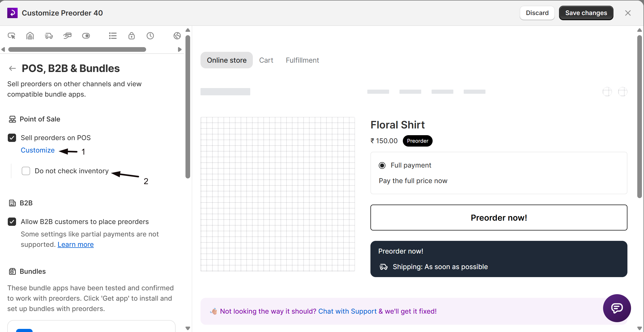
Task: Open the payment card-in-hand icon
Action: click(67, 36)
